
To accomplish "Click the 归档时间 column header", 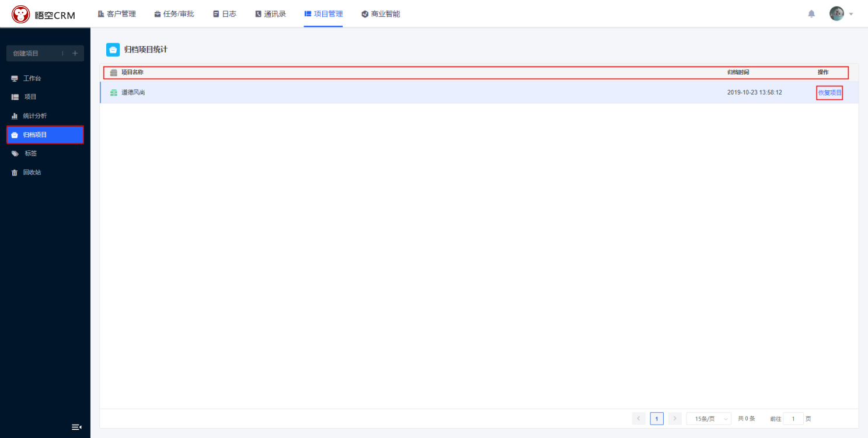I will [x=738, y=72].
